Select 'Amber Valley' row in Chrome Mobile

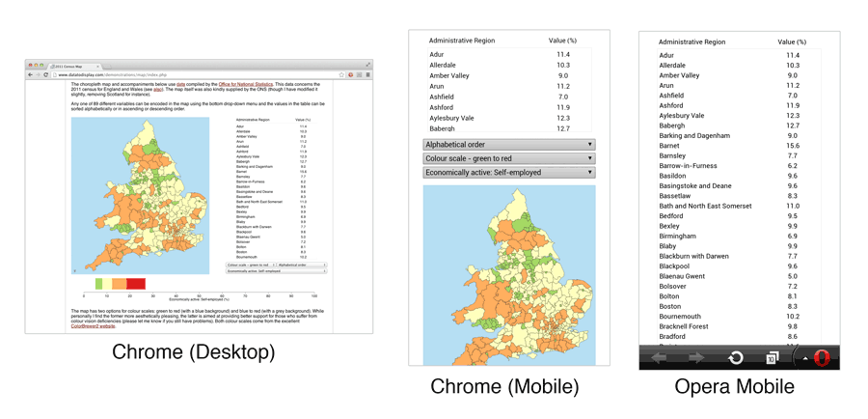[509, 75]
